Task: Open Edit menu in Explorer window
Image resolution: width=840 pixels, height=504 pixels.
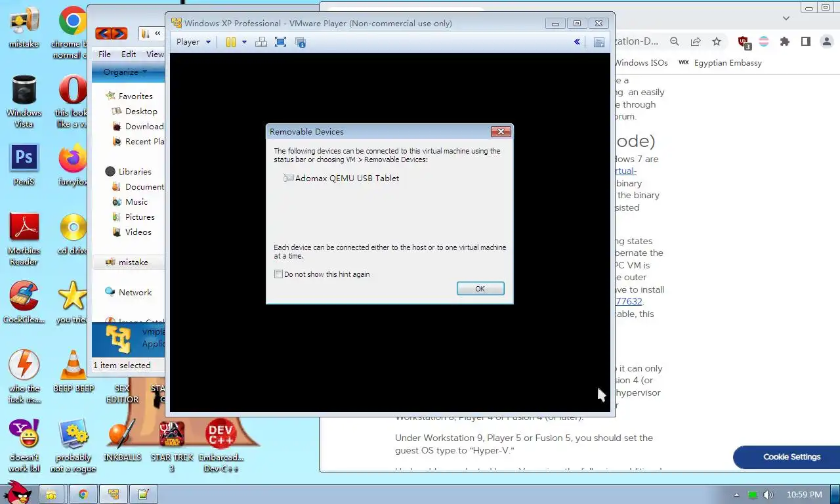Action: click(x=129, y=54)
